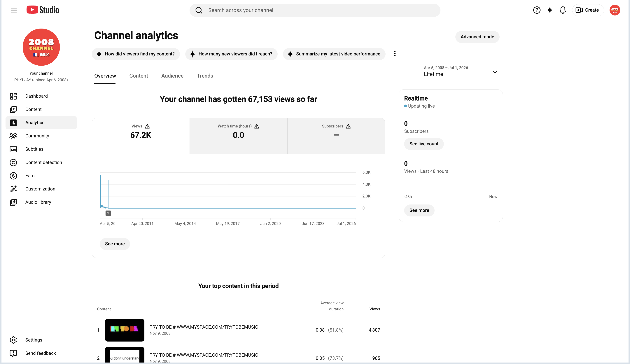Screen dimensions: 630x364
Task: Open the help question mark icon
Action: pos(536,10)
